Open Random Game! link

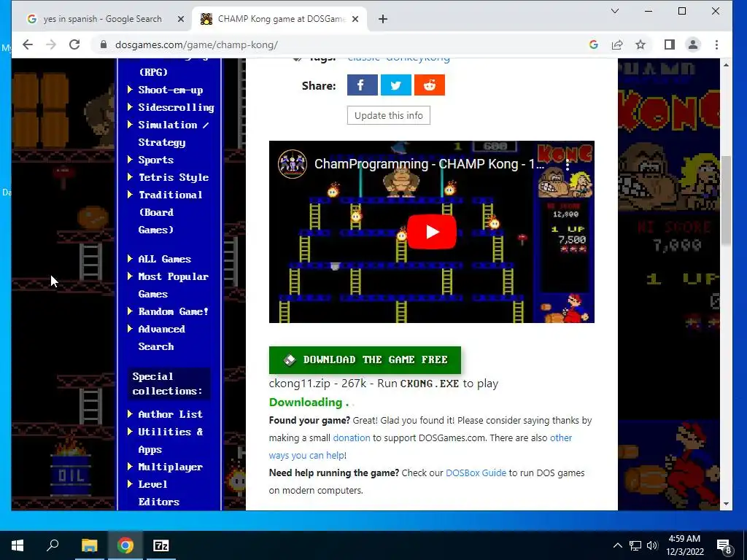click(x=173, y=312)
